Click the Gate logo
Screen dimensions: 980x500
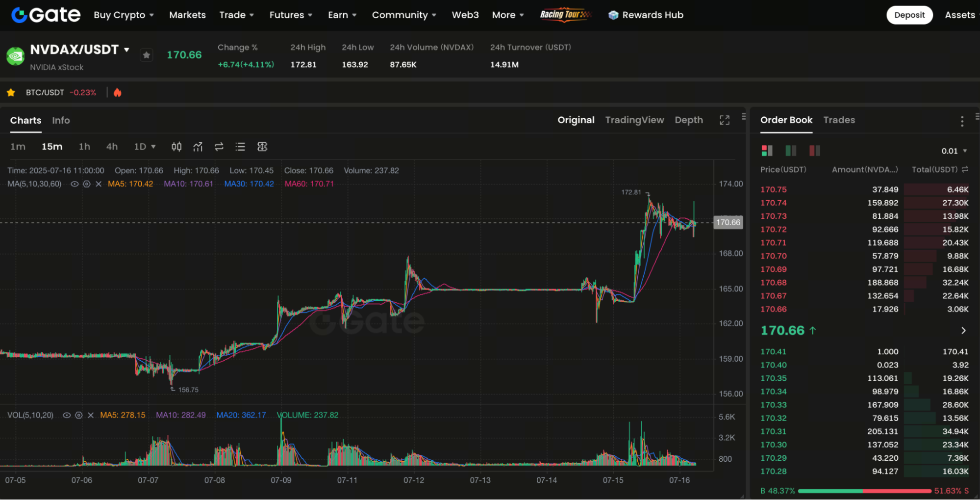click(46, 15)
